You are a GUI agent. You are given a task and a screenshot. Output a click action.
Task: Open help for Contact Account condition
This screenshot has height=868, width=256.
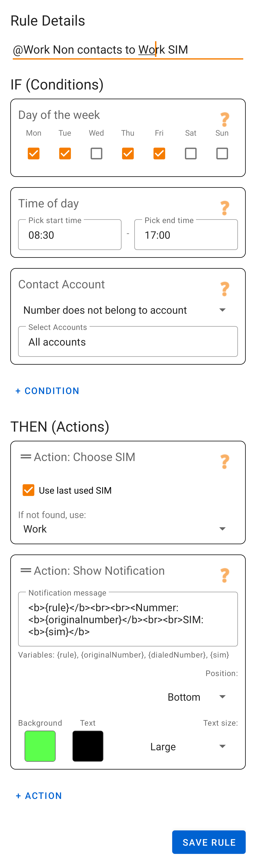224,289
